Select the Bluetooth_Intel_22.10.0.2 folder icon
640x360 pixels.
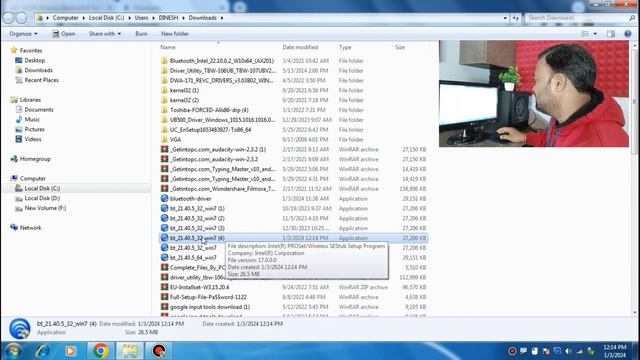click(164, 60)
